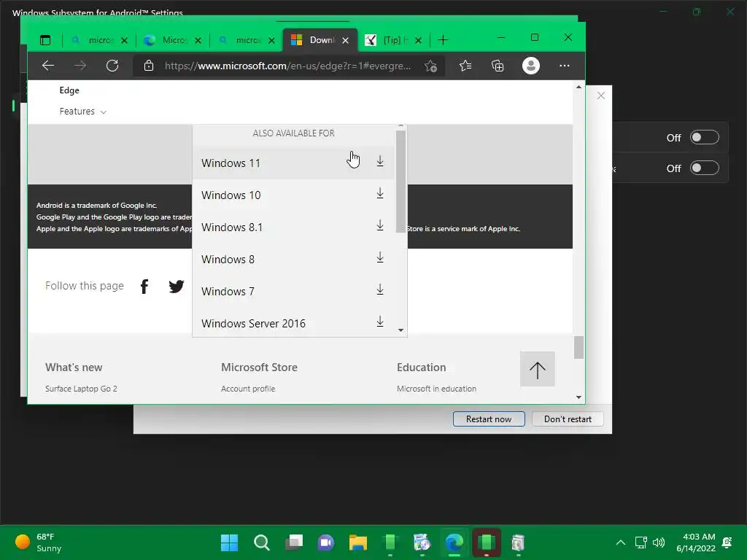Open Microsoft in education link
The image size is (747, 560).
point(436,389)
